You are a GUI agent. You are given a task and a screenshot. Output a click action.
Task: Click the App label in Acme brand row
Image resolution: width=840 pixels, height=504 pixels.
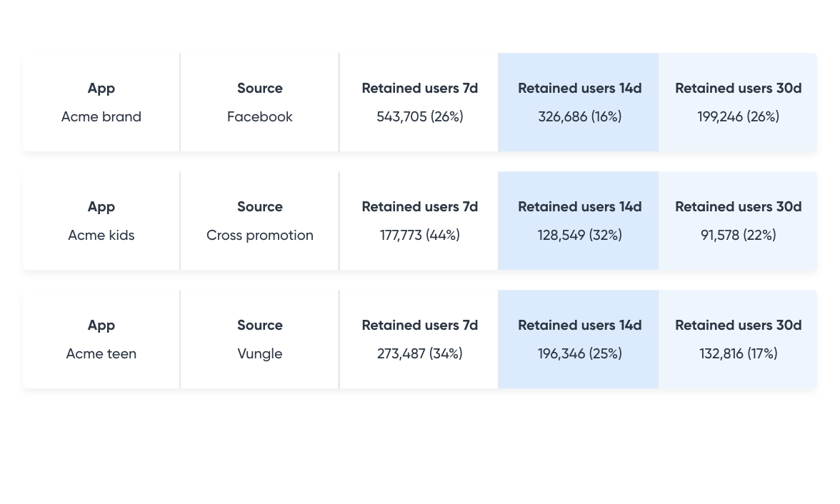click(x=101, y=89)
